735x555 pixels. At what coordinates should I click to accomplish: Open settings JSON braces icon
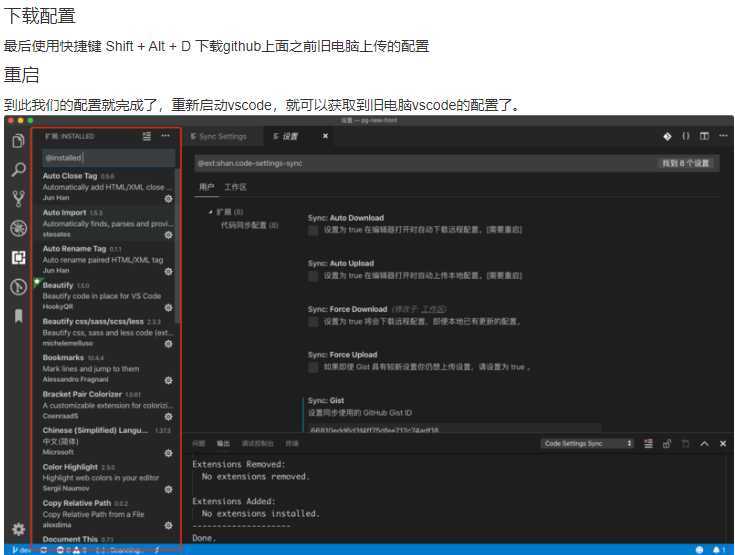(x=686, y=136)
